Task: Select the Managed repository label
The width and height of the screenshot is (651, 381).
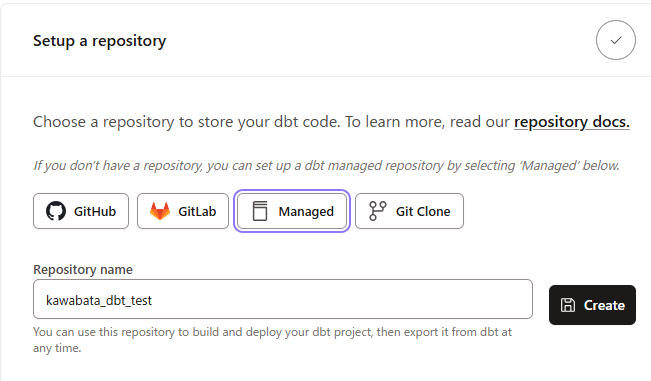Action: 306,211
